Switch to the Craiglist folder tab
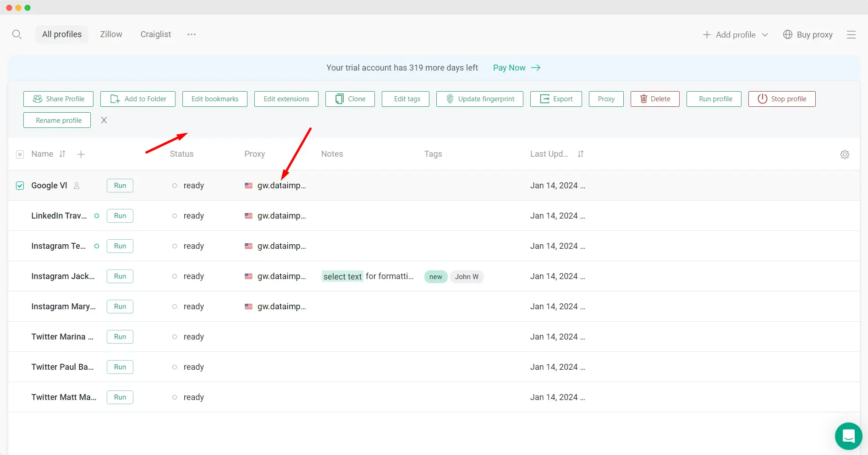 tap(156, 34)
